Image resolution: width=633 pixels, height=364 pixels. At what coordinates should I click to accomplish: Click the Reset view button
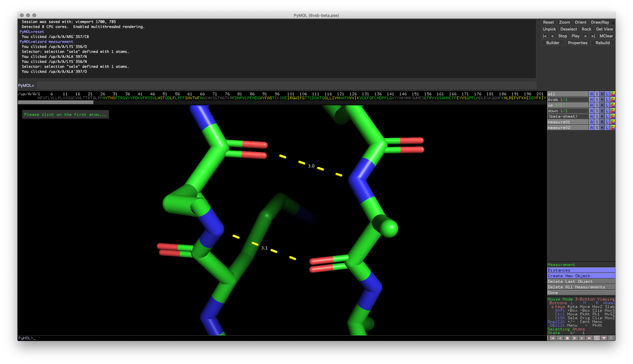pos(548,22)
